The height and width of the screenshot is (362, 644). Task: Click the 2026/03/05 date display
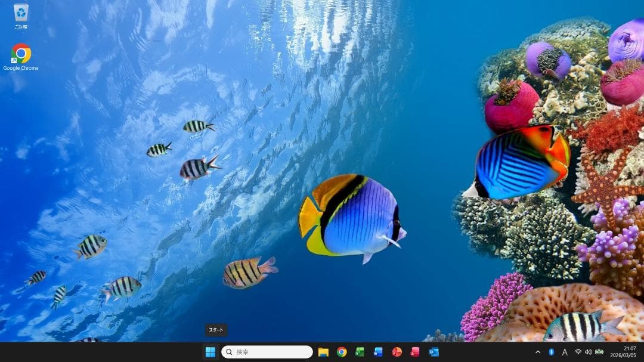pos(623,355)
